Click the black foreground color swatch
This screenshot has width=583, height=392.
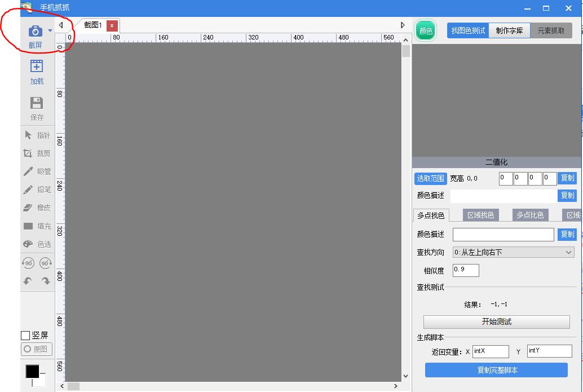(32, 371)
